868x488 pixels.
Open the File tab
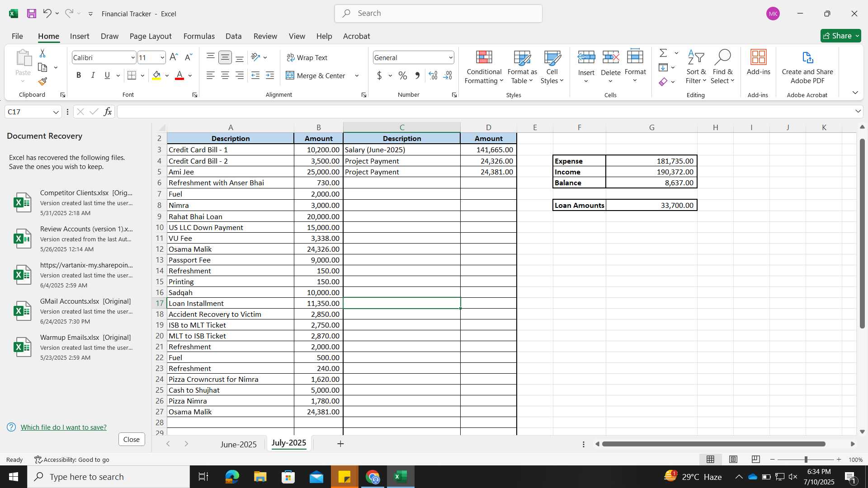point(17,36)
